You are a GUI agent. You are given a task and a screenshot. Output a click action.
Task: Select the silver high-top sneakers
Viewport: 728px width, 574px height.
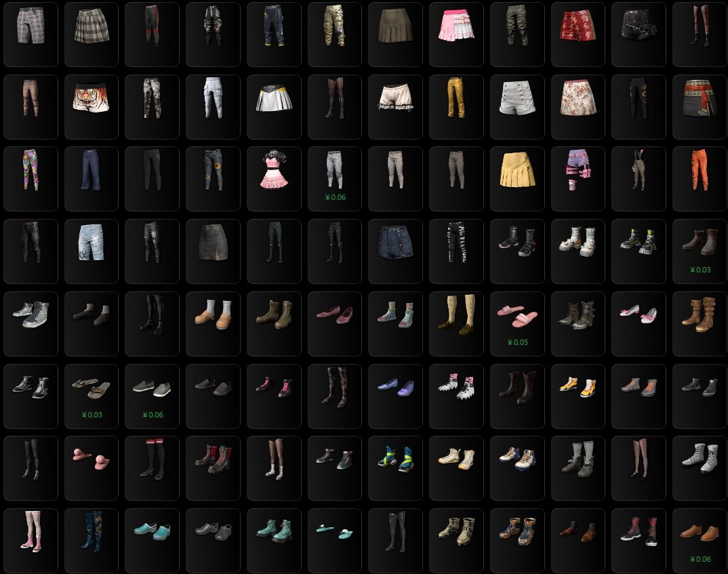31,314
